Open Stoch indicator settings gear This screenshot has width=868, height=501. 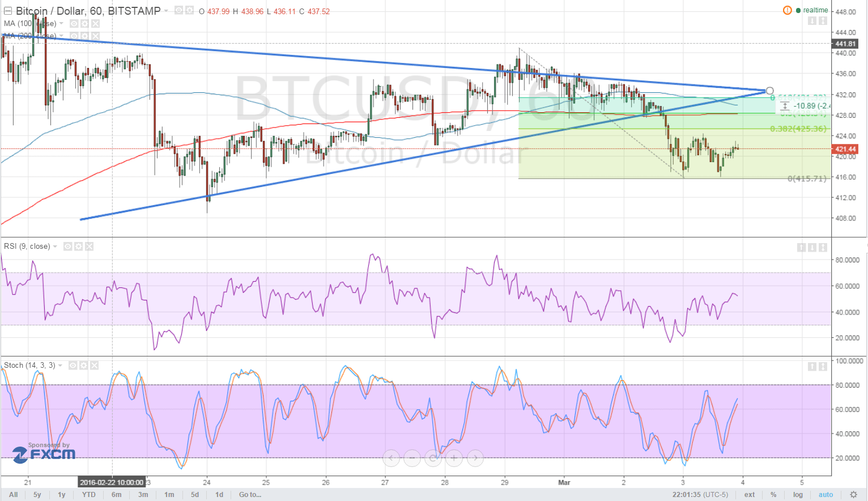[84, 366]
